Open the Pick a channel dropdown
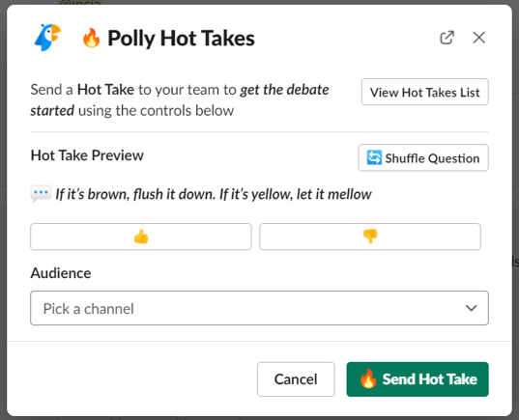The image size is (519, 420). coord(259,308)
